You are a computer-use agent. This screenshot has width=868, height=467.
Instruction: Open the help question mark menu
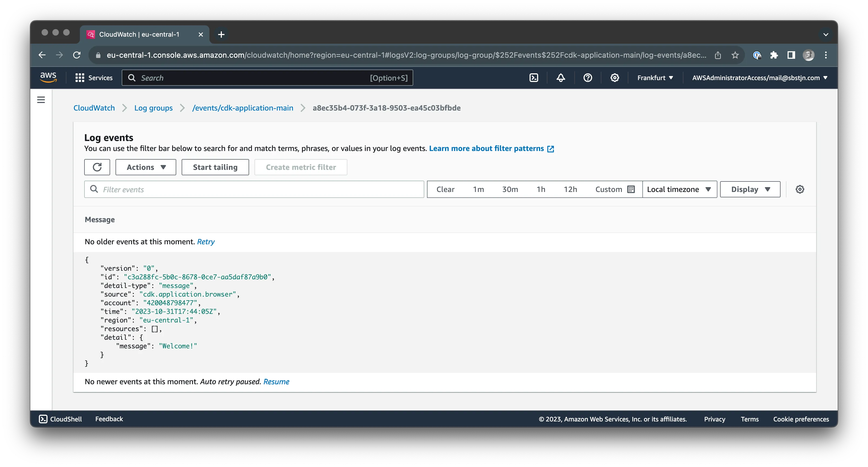click(587, 78)
